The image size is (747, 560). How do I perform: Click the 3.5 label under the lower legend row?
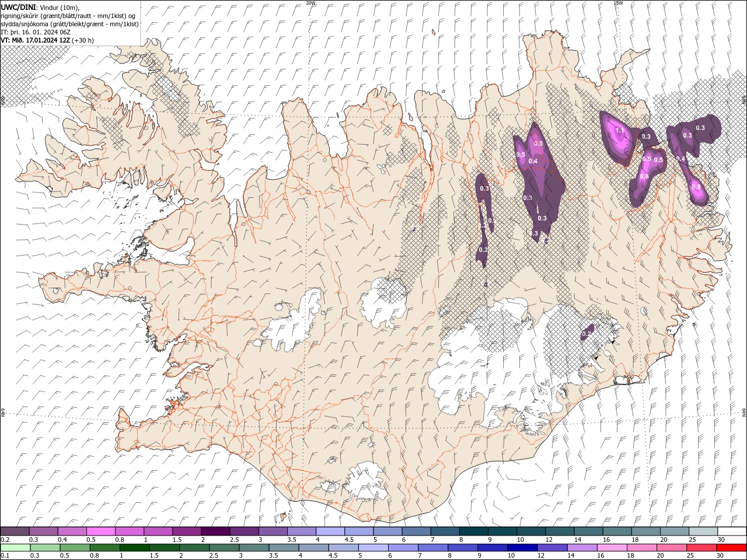click(x=273, y=556)
